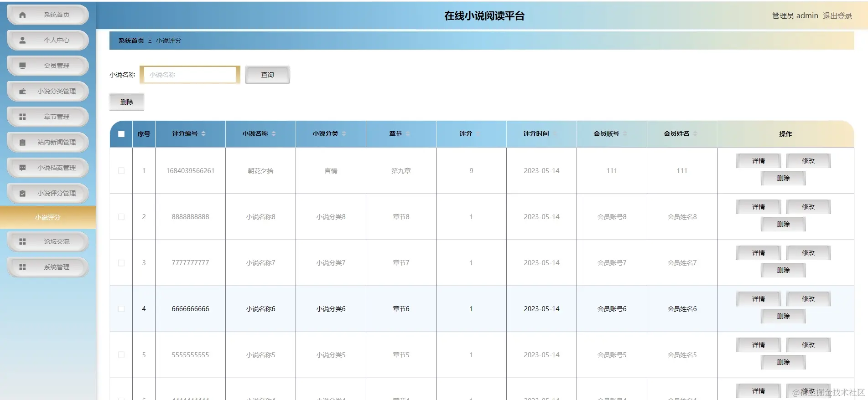Click the 朝花夕拾 novel name cell
The height and width of the screenshot is (400, 868).
(x=260, y=171)
